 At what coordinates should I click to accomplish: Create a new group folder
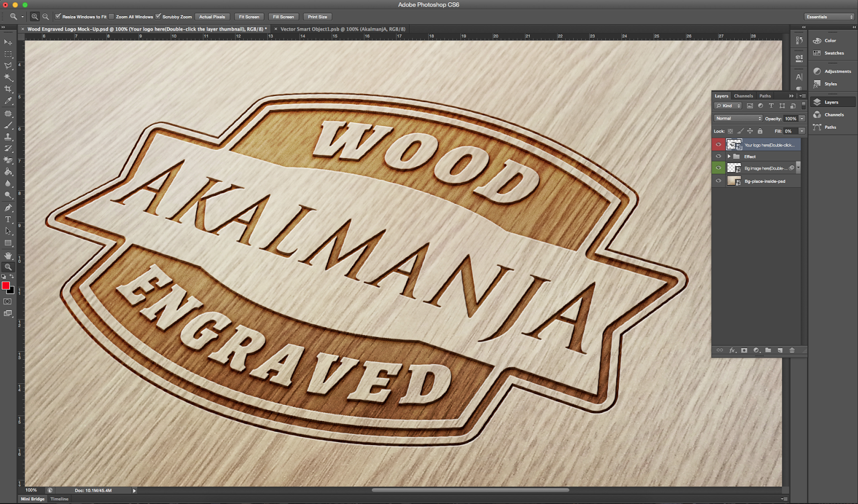click(768, 350)
